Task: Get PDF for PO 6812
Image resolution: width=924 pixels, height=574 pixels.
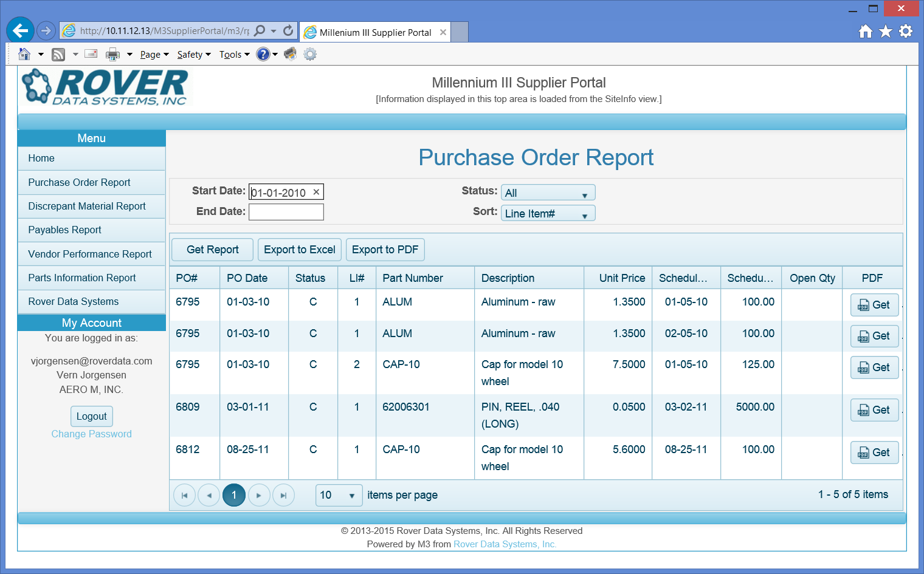Action: 874,453
